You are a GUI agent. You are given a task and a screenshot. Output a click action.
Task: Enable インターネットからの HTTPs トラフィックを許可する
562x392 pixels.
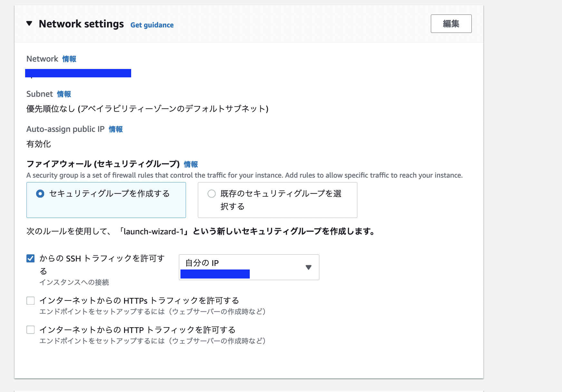30,300
